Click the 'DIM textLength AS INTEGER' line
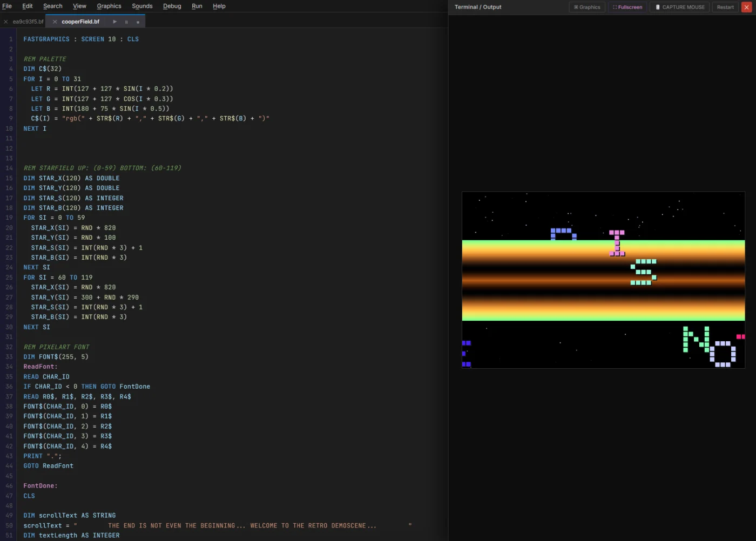 (71, 536)
